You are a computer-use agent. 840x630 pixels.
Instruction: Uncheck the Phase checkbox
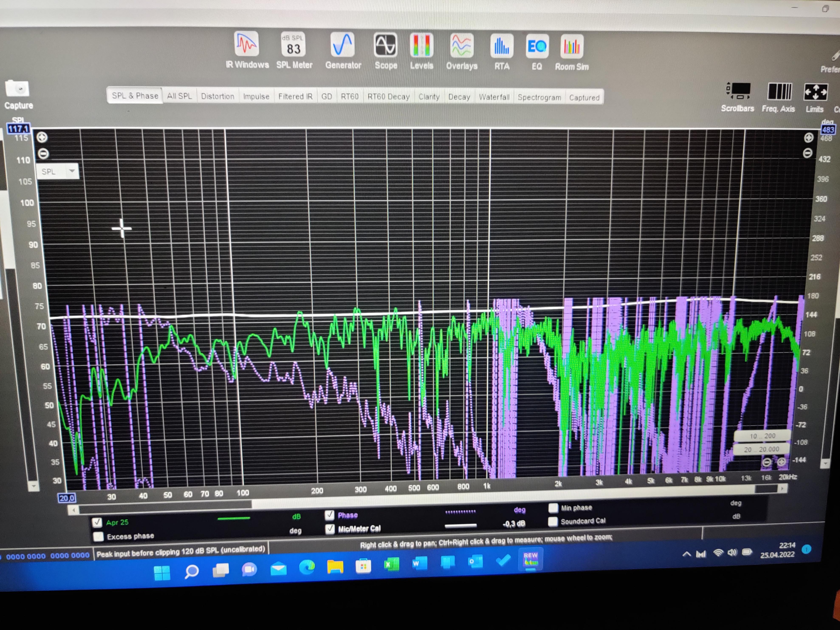tap(330, 515)
